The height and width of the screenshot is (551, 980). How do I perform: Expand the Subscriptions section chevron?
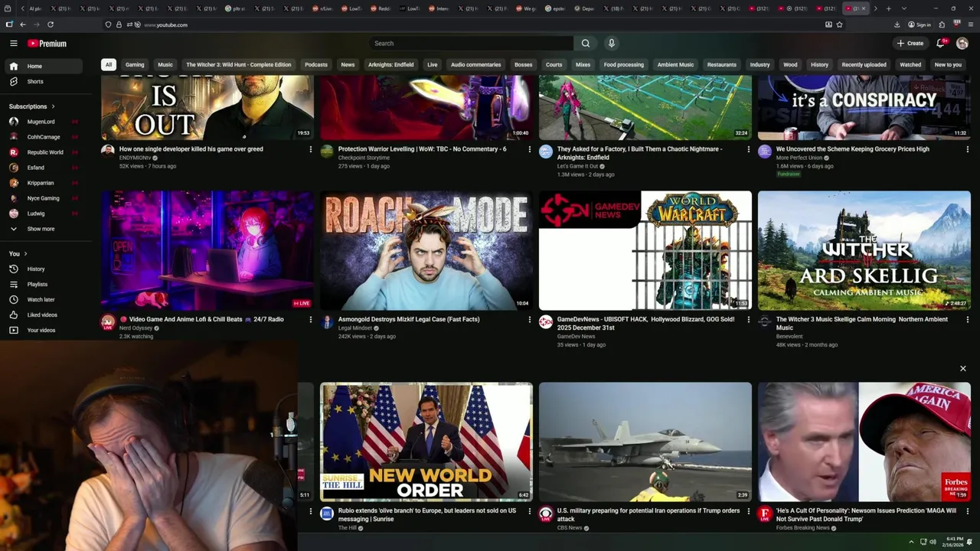(53, 106)
